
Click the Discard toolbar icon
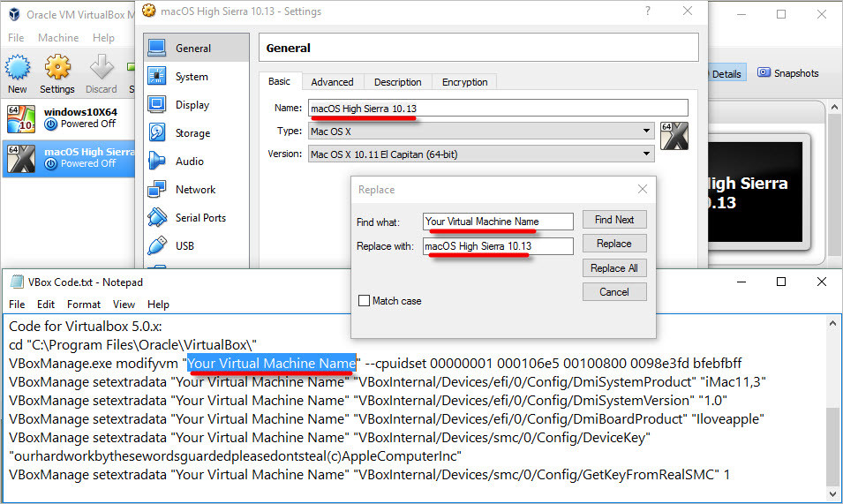(x=102, y=67)
